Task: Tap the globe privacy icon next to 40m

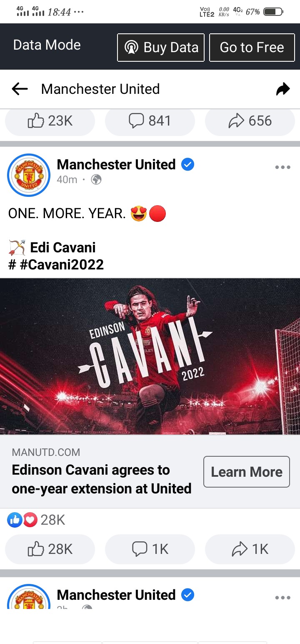Action: click(x=96, y=180)
